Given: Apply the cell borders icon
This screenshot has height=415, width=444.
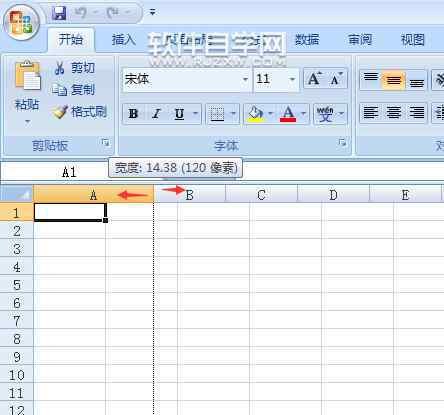Looking at the screenshot, I should click(x=217, y=114).
